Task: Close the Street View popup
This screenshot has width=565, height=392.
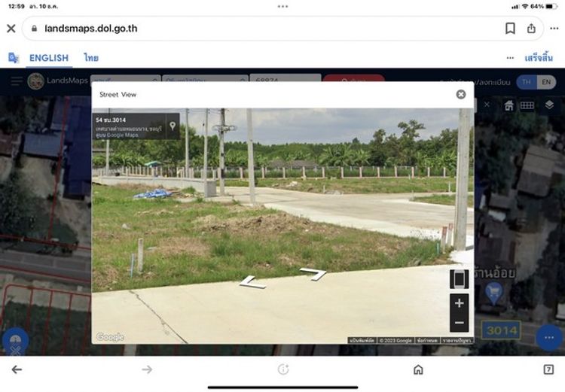Action: point(461,94)
